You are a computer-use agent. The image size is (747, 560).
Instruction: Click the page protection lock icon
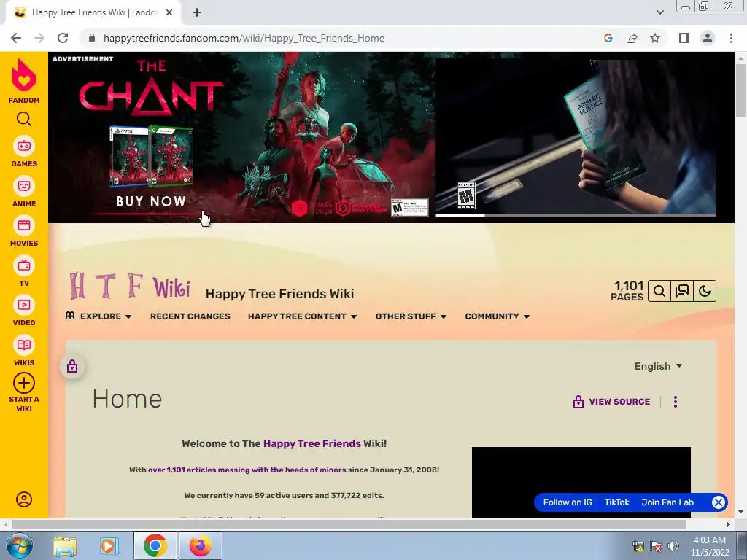tap(72, 366)
